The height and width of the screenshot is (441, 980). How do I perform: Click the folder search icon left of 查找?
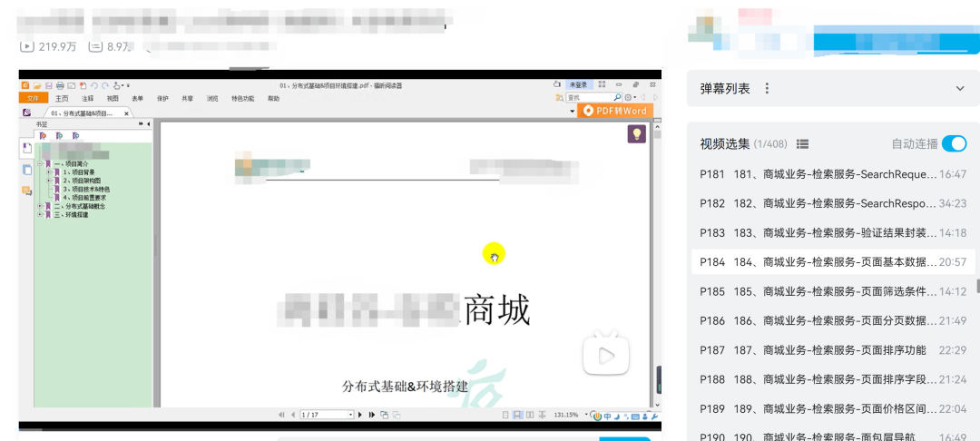pos(559,97)
